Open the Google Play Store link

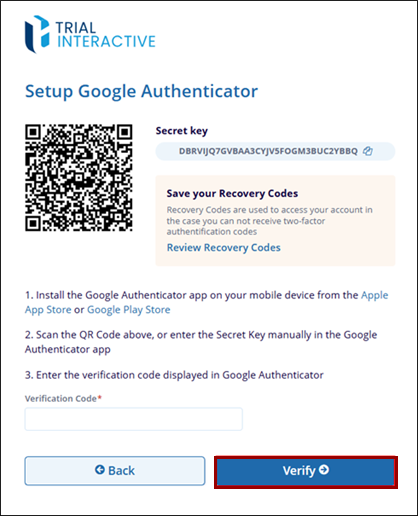[x=129, y=310]
